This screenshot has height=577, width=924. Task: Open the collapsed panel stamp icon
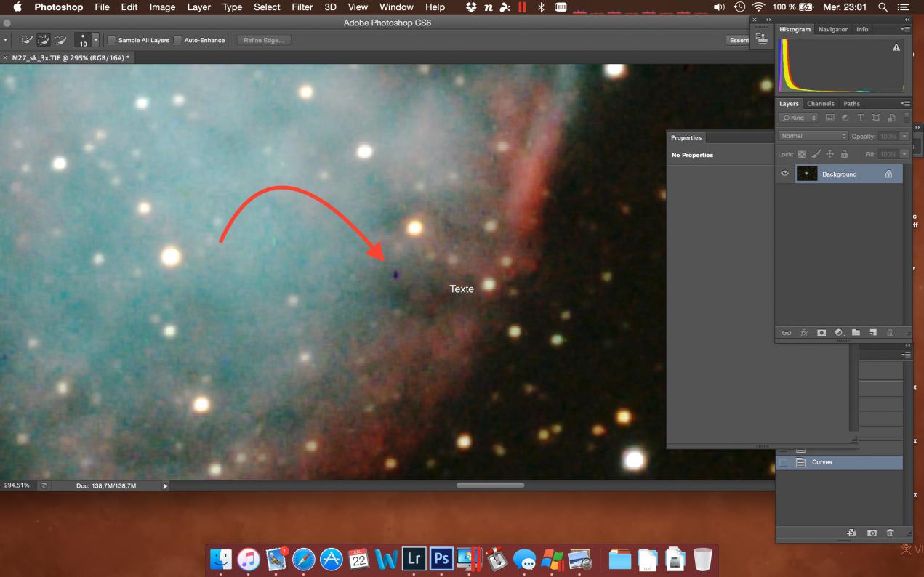(x=761, y=39)
